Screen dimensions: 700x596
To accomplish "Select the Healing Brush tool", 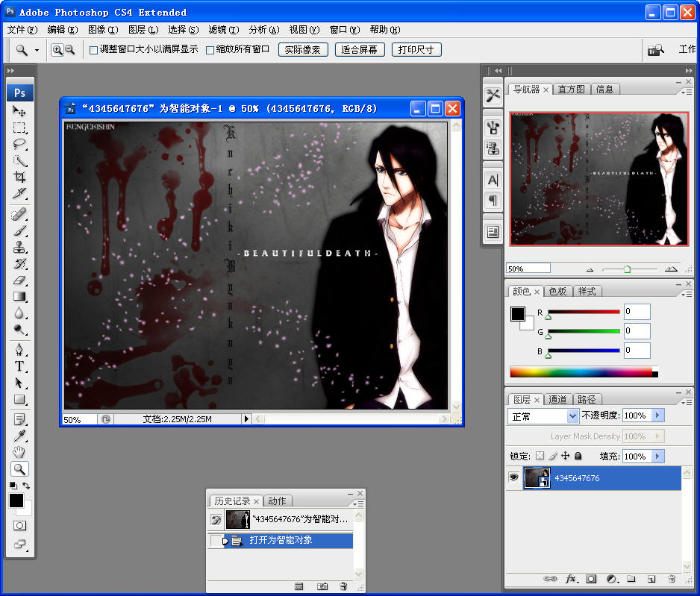I will 19,215.
